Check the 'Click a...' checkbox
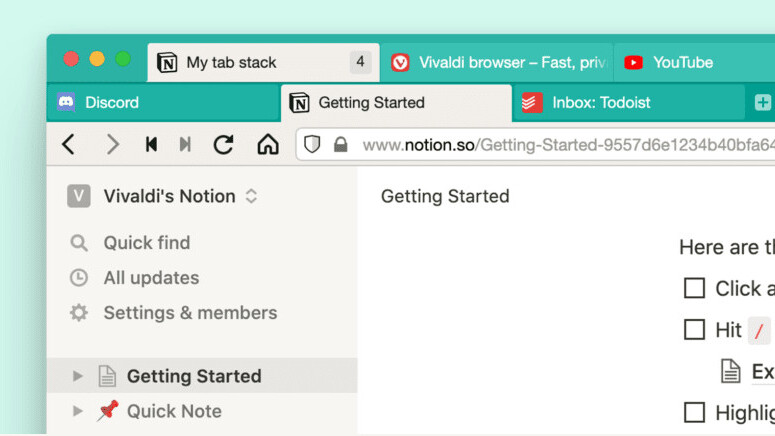The width and height of the screenshot is (775, 436). 694,288
